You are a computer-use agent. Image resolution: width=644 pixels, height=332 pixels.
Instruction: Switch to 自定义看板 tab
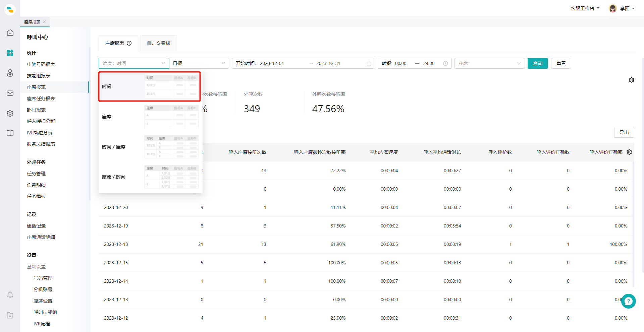(x=159, y=43)
